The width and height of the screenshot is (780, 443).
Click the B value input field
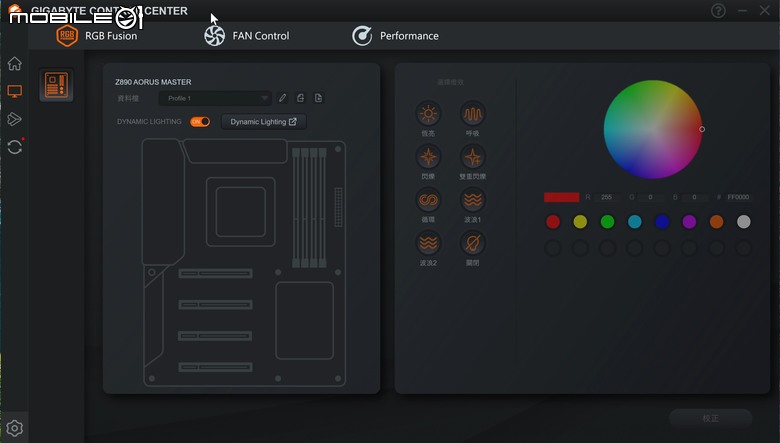pos(694,197)
